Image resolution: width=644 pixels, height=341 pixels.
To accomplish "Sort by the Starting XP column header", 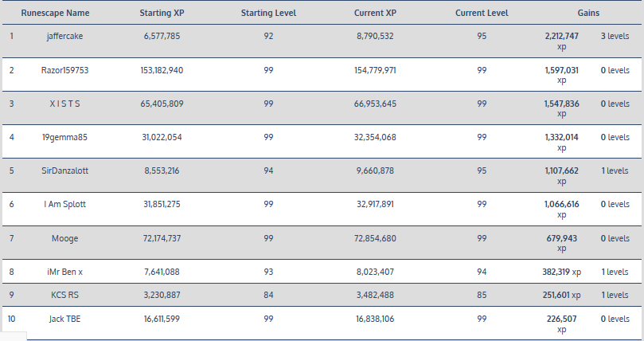I will pos(162,14).
